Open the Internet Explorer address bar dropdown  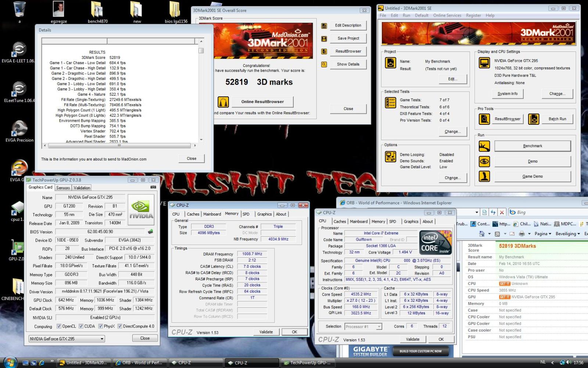point(477,212)
